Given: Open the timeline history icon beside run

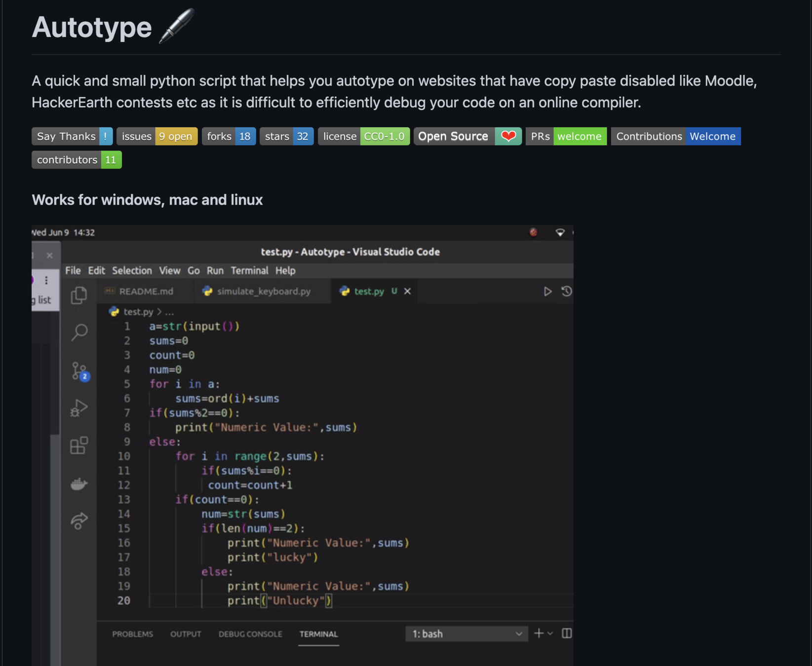Looking at the screenshot, I should (x=567, y=292).
